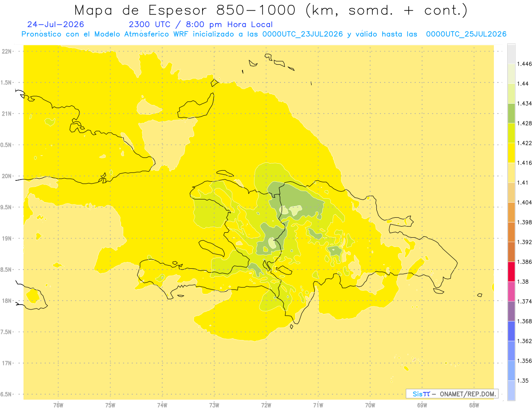This screenshot has height=411, width=532.
Task: Click the valid-until time '0000UTC_25JUL2026'
Action: 466,34
